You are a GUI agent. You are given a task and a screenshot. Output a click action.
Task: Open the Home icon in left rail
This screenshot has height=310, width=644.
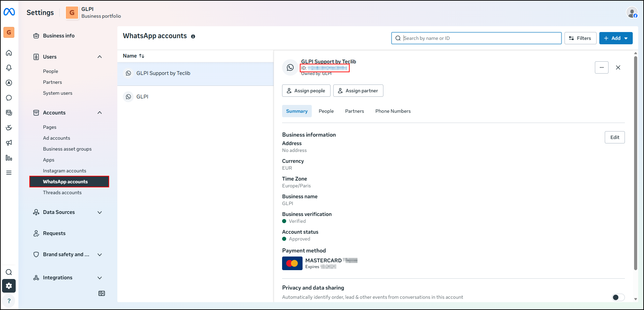(9, 53)
